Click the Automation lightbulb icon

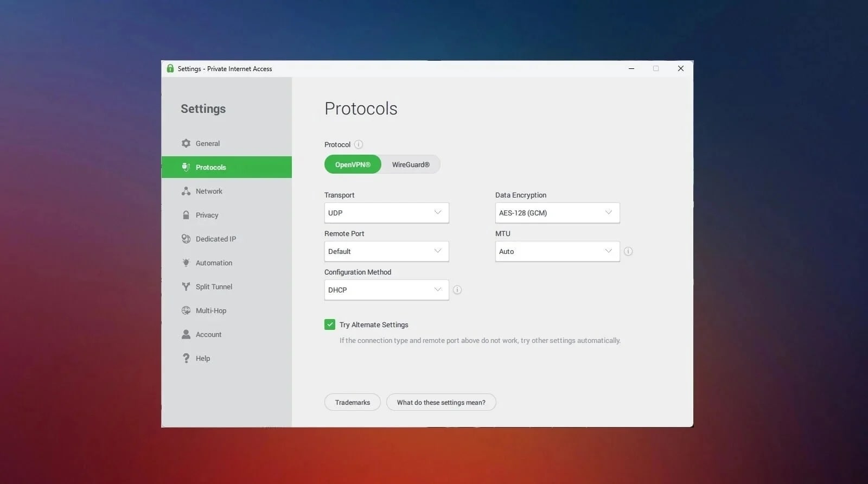coord(186,263)
